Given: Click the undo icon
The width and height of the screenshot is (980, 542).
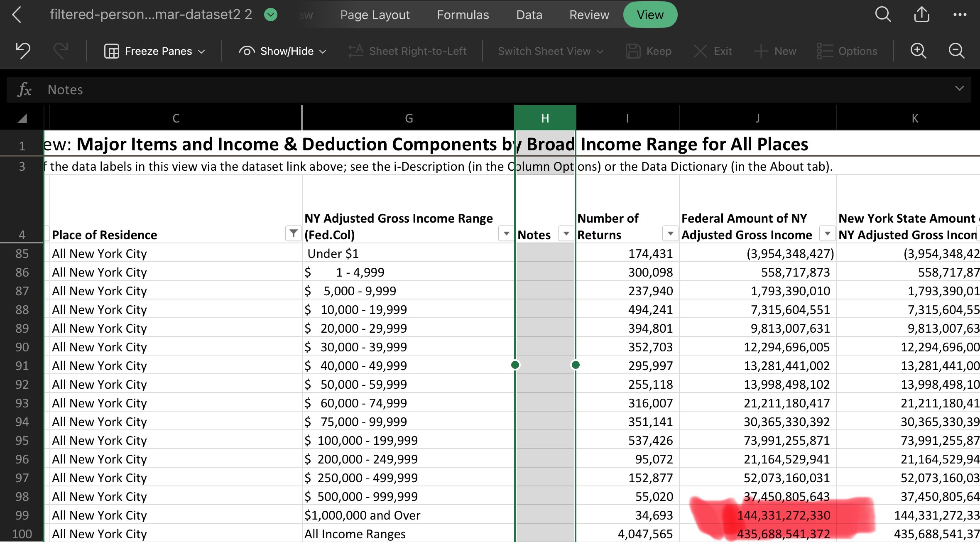Looking at the screenshot, I should coord(23,51).
